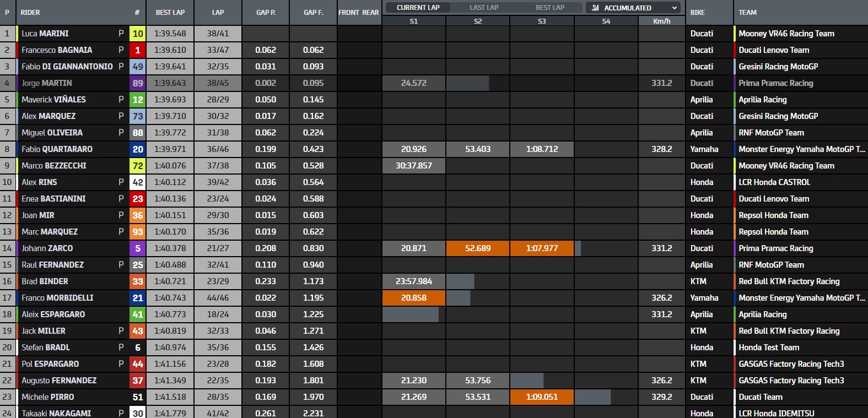
Task: Click FRONT REAR tyre column header
Action: pyautogui.click(x=358, y=12)
